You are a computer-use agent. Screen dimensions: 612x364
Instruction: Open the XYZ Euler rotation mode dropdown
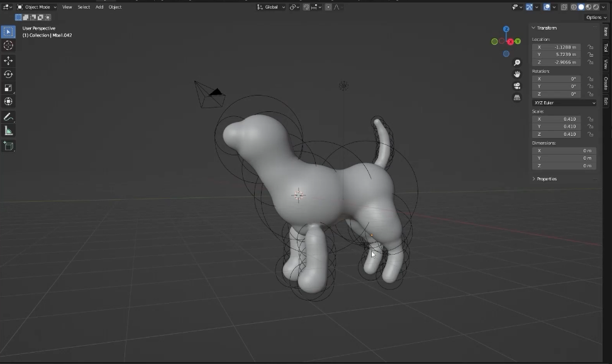(564, 103)
